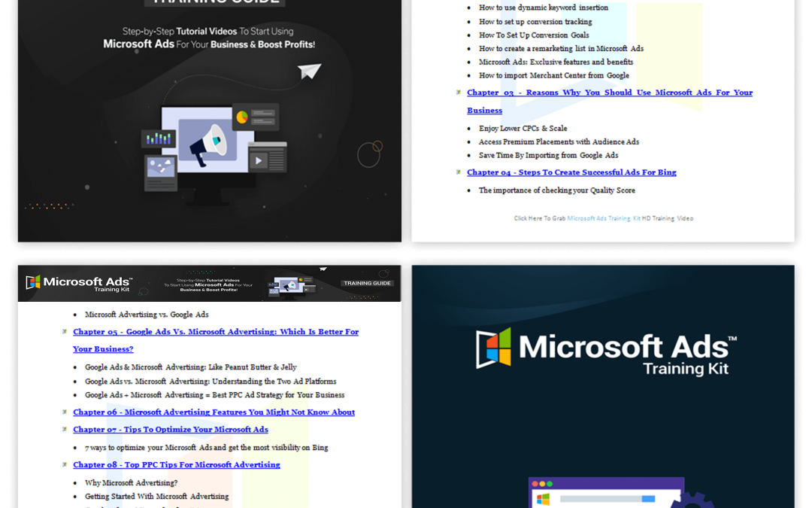Select the navy Microsoft Ads Training Kit cover page
The width and height of the screenshot is (812, 508).
[x=603, y=387]
